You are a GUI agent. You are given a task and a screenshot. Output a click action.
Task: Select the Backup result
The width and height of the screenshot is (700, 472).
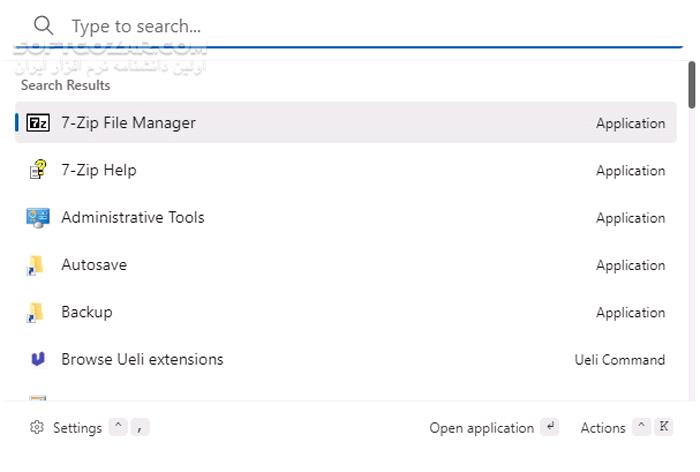point(346,312)
